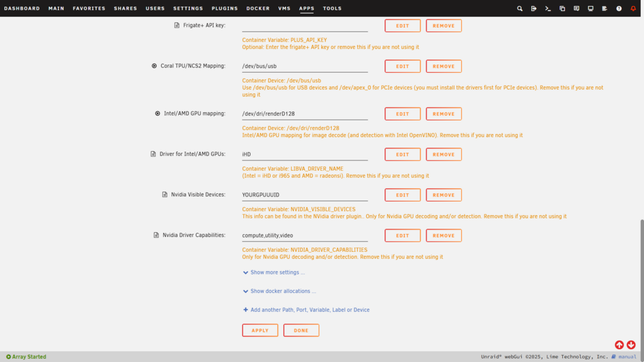644x362 pixels.
Task: Click the green Array Started status icon
Action: tap(8, 357)
